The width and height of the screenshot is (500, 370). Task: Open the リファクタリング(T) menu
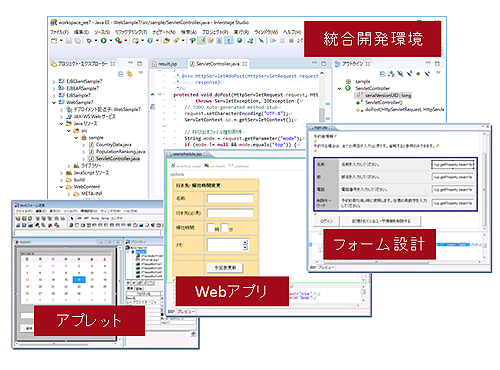[131, 32]
